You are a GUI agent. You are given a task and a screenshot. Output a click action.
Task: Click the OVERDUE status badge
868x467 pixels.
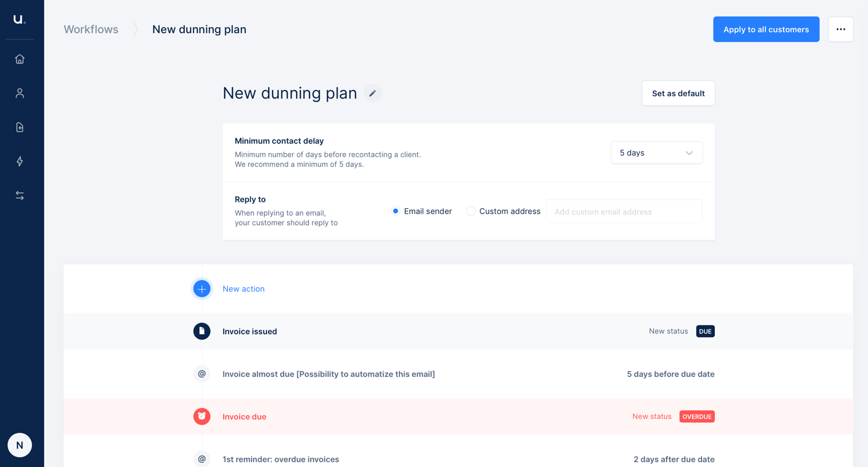pos(697,417)
